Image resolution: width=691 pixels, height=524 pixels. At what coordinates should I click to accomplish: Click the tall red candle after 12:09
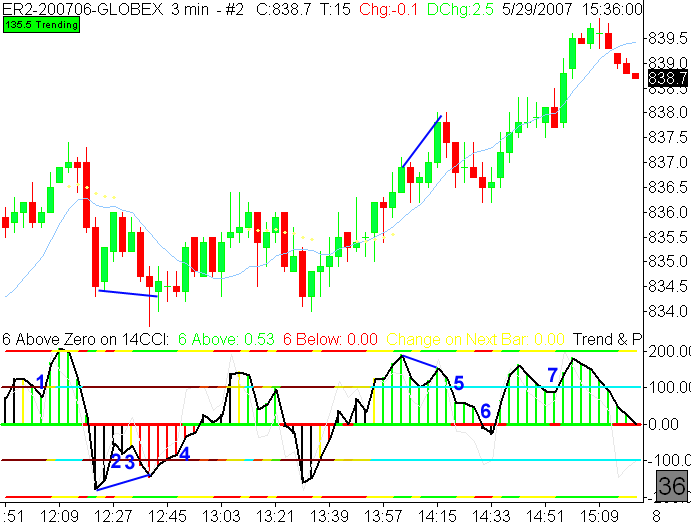(x=86, y=194)
